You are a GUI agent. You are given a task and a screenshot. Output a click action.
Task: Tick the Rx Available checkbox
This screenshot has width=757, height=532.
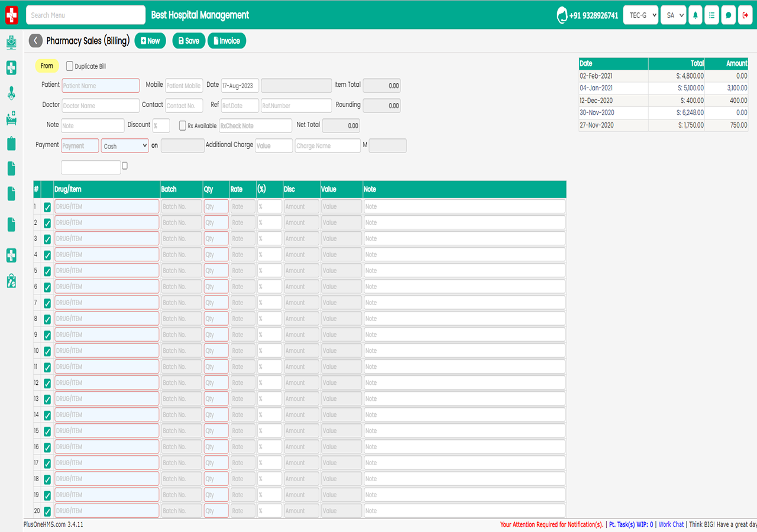pos(183,126)
